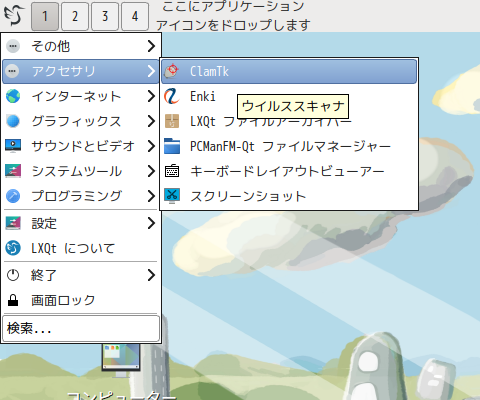Open the インターネット menu entry
Image resolution: width=480 pixels, height=400 pixels.
click(81, 96)
